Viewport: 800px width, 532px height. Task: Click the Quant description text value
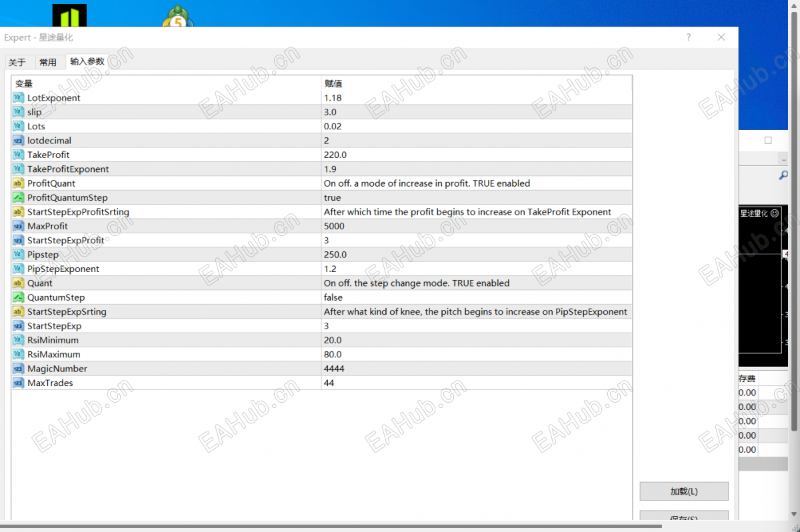click(x=417, y=283)
